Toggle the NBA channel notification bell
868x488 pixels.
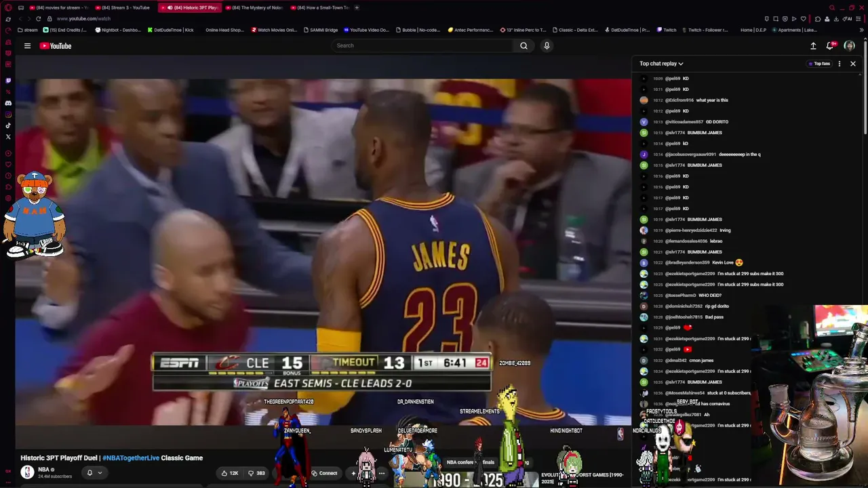(x=94, y=473)
